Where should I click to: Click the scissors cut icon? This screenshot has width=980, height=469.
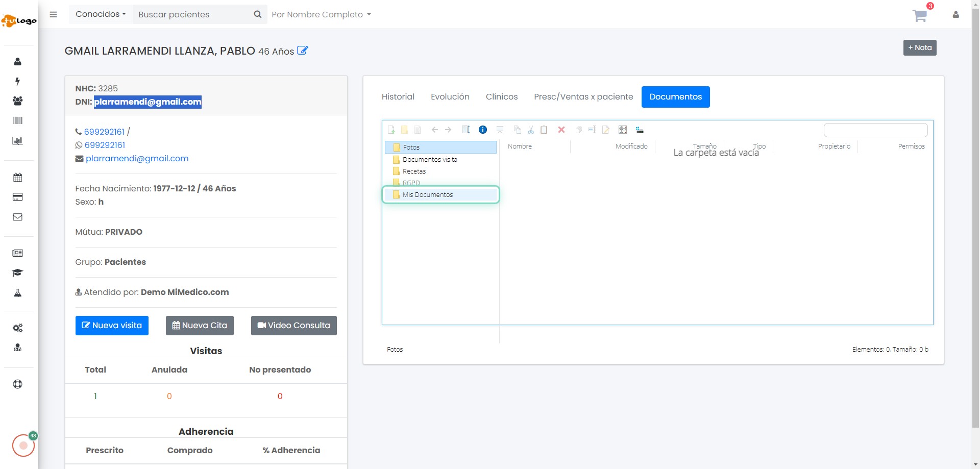pyautogui.click(x=531, y=130)
